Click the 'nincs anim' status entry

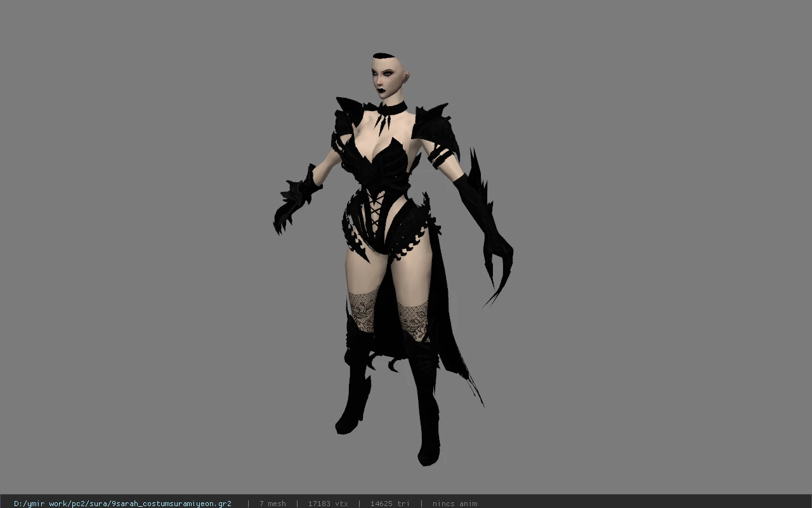[454, 504]
